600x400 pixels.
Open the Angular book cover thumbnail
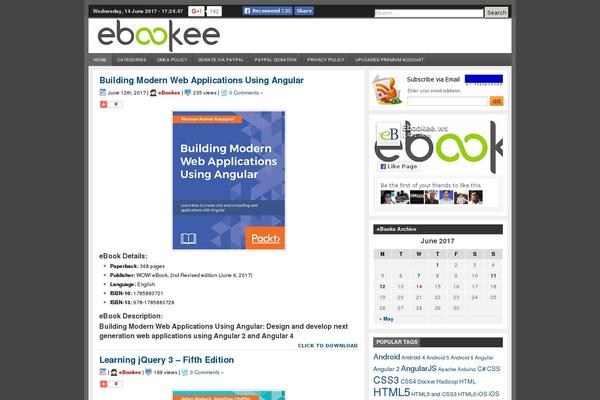pyautogui.click(x=229, y=180)
